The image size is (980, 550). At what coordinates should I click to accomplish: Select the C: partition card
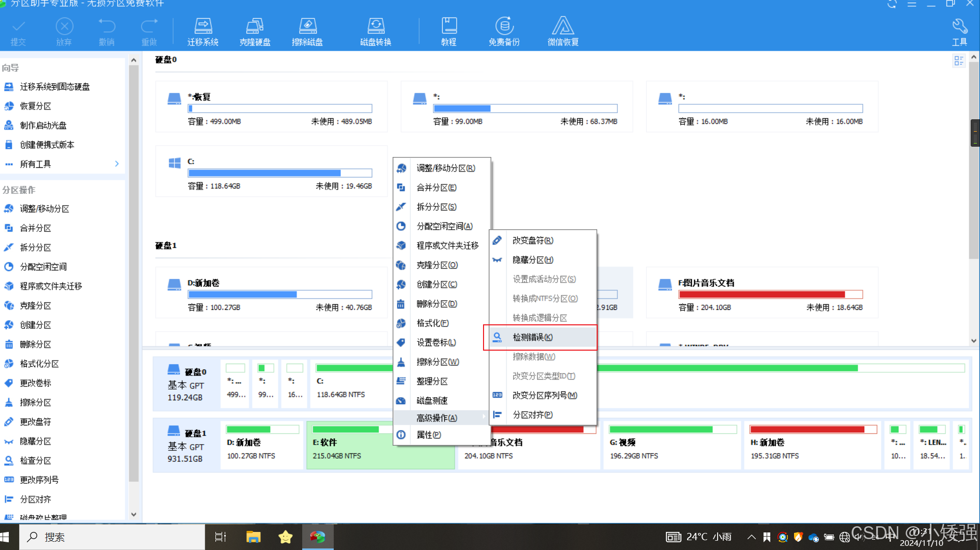(x=271, y=171)
